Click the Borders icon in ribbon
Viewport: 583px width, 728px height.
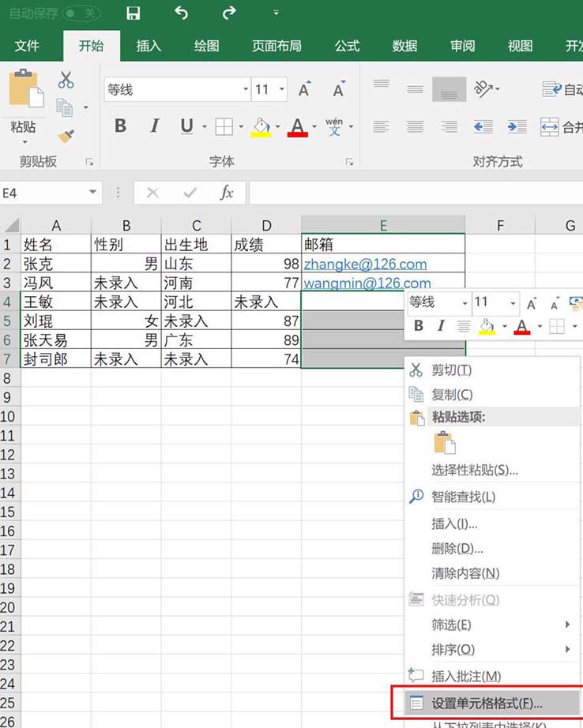(224, 126)
